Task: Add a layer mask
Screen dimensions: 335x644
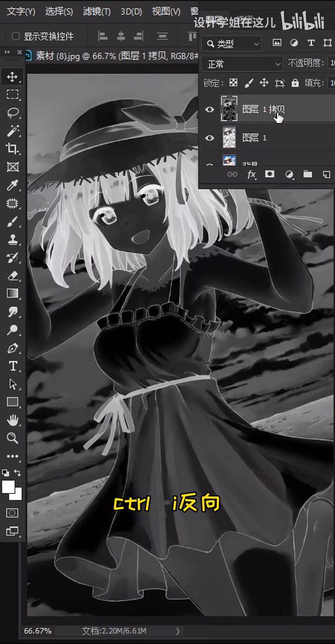Action: click(269, 174)
